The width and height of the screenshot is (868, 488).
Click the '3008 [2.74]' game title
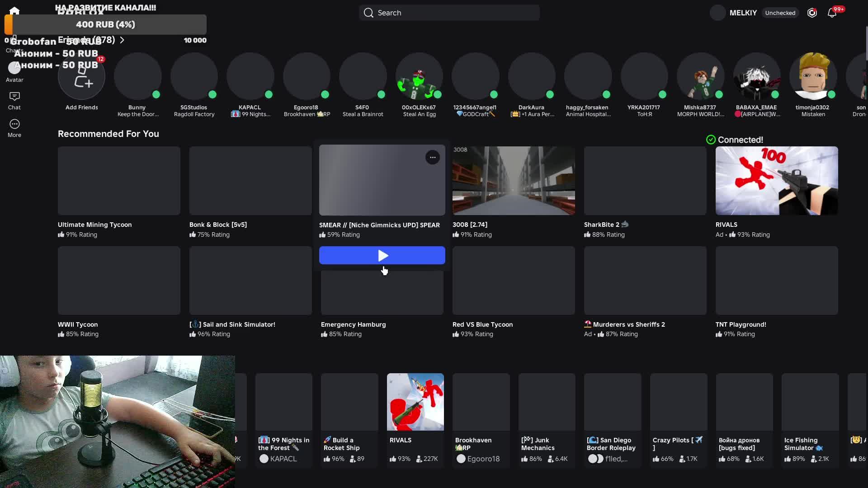[x=470, y=225]
